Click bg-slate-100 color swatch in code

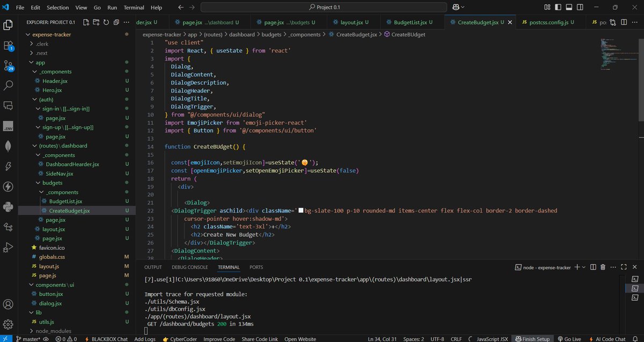click(x=301, y=210)
